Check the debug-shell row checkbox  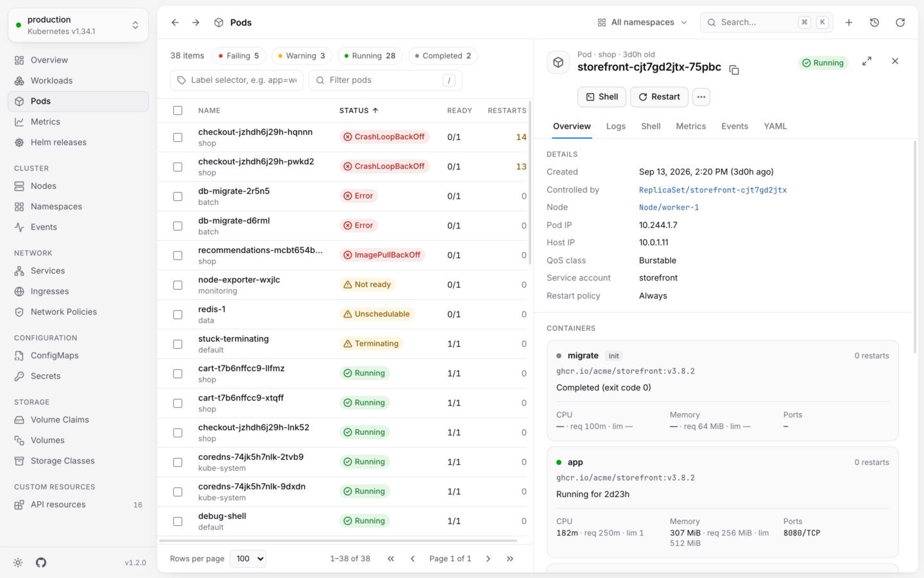point(178,521)
